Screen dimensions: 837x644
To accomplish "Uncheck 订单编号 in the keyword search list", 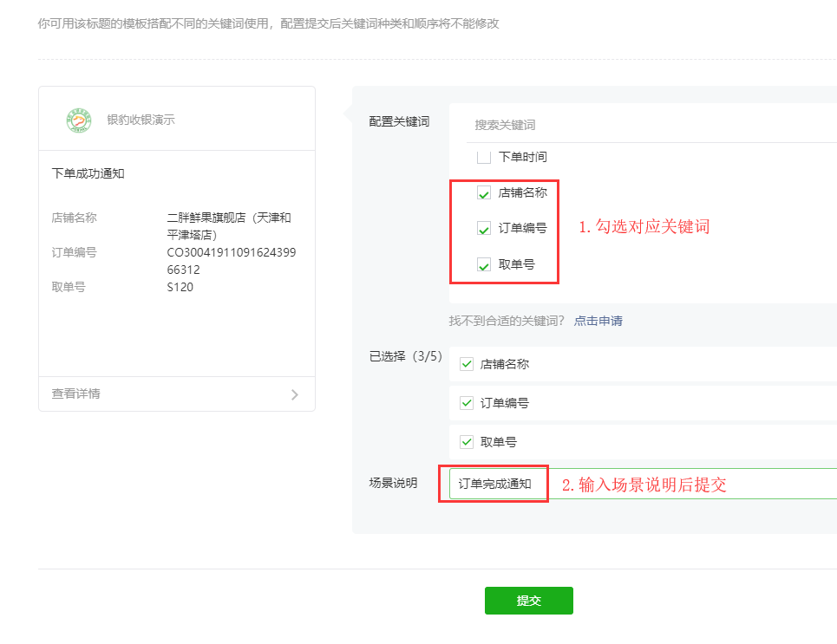I will pos(484,229).
